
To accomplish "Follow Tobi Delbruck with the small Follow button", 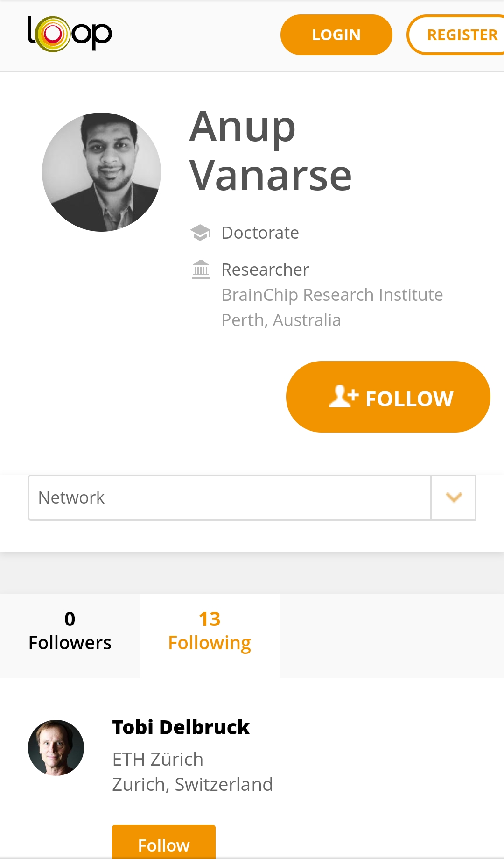I will tap(164, 845).
